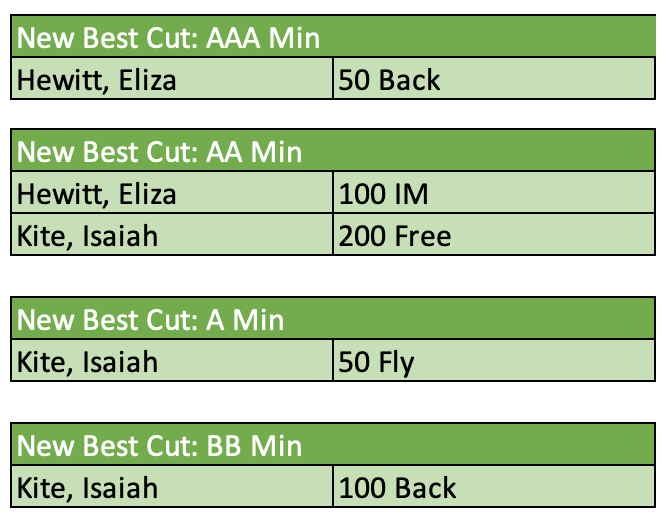Click Kite, Isaiah in the AA Min table
Screen dimensions: 666x526
coord(88,236)
